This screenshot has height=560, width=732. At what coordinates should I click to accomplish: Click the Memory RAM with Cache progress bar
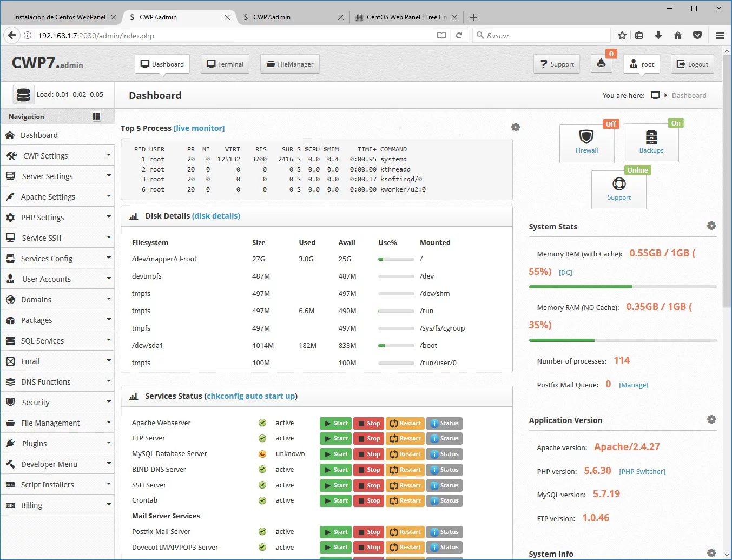623,287
